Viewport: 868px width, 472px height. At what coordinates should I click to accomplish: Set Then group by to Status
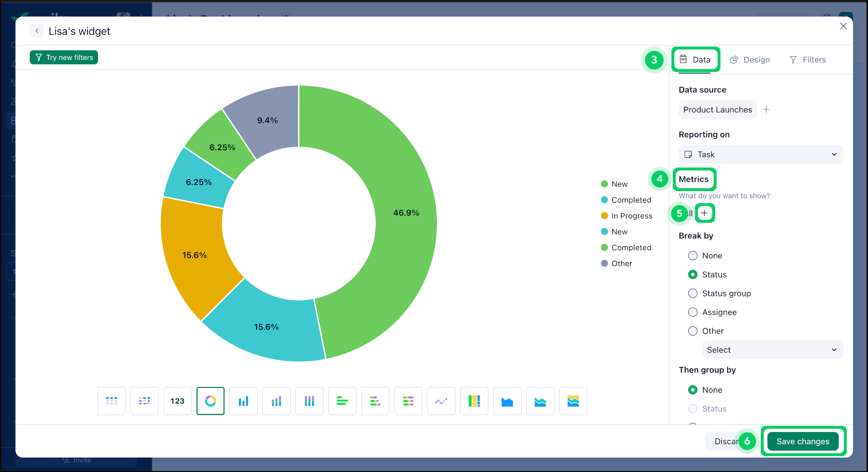693,409
